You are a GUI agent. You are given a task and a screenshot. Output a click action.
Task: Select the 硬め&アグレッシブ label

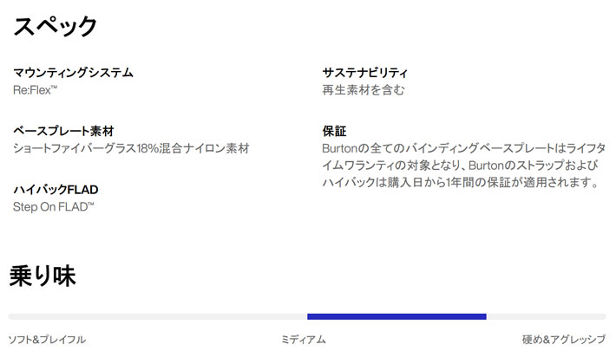564,339
